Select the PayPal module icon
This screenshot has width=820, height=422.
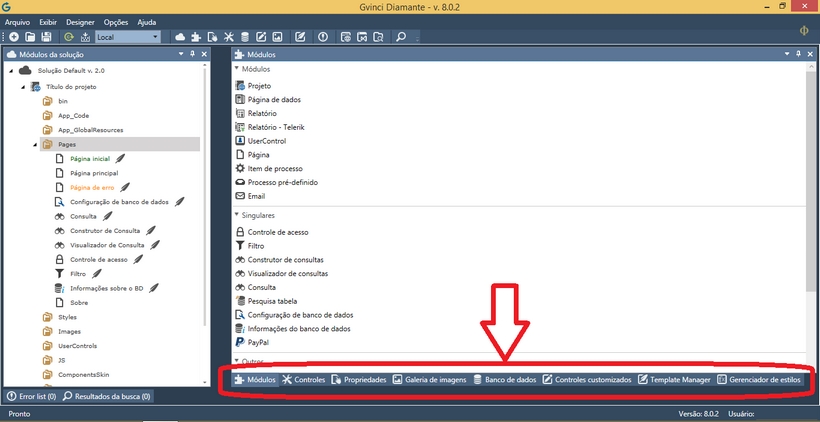pos(240,342)
